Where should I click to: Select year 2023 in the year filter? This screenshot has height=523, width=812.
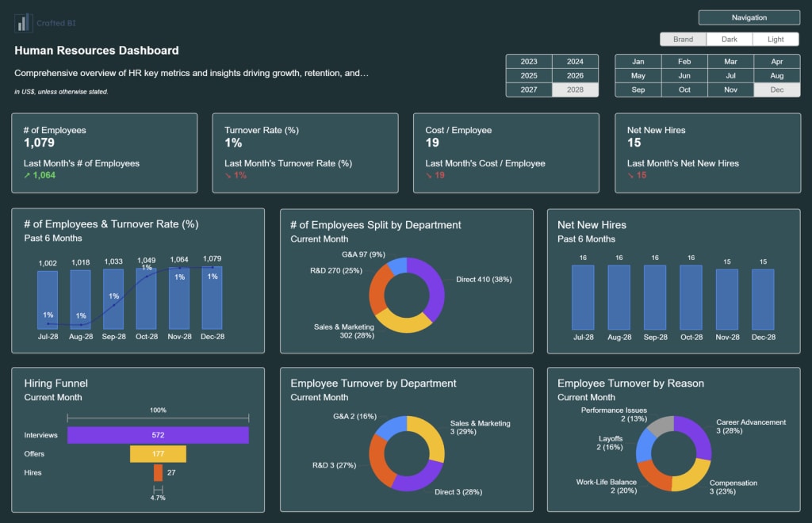pos(528,61)
